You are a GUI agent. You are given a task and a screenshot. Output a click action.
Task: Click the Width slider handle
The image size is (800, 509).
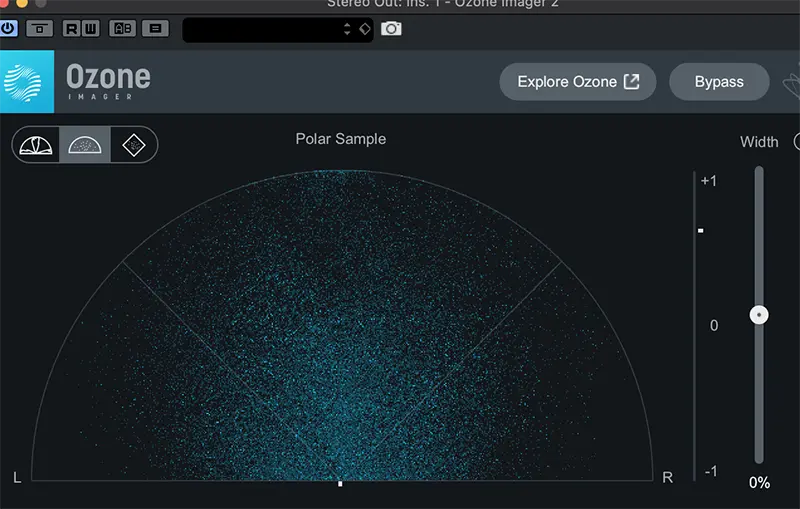point(759,315)
